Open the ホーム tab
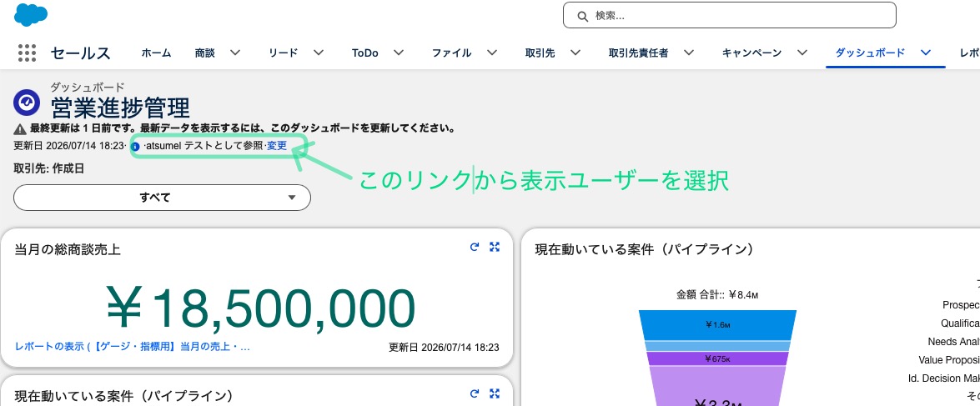The width and height of the screenshot is (980, 406). [156, 53]
